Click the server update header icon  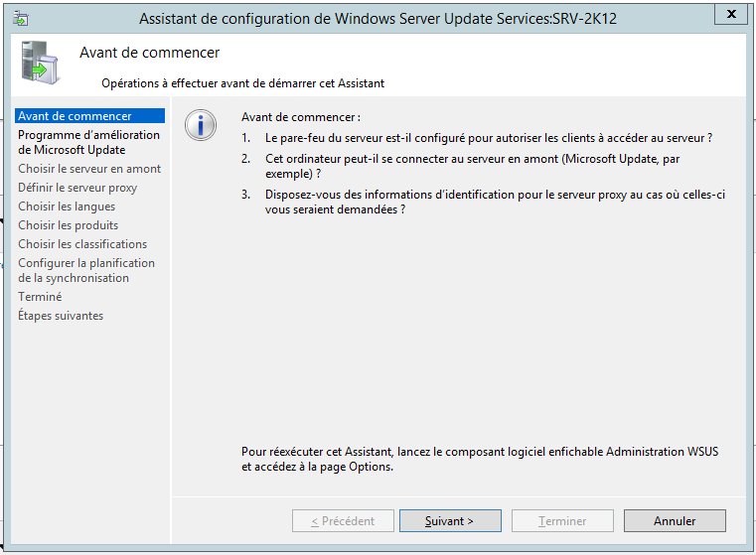(40, 63)
